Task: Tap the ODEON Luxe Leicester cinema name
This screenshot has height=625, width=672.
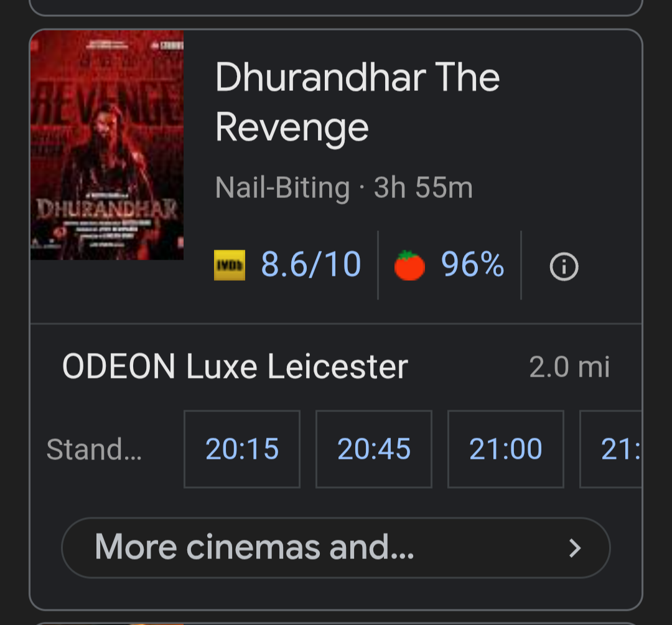Action: pyautogui.click(x=235, y=367)
